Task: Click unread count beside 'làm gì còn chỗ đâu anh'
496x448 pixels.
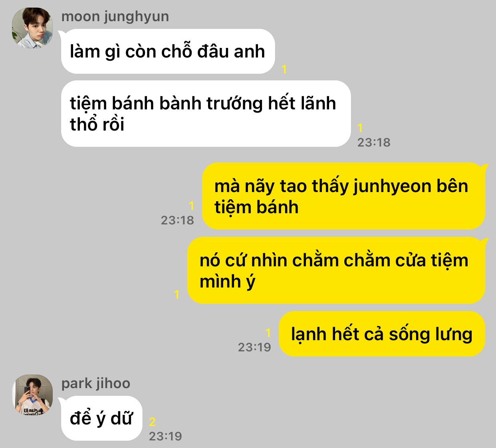Action: (284, 69)
